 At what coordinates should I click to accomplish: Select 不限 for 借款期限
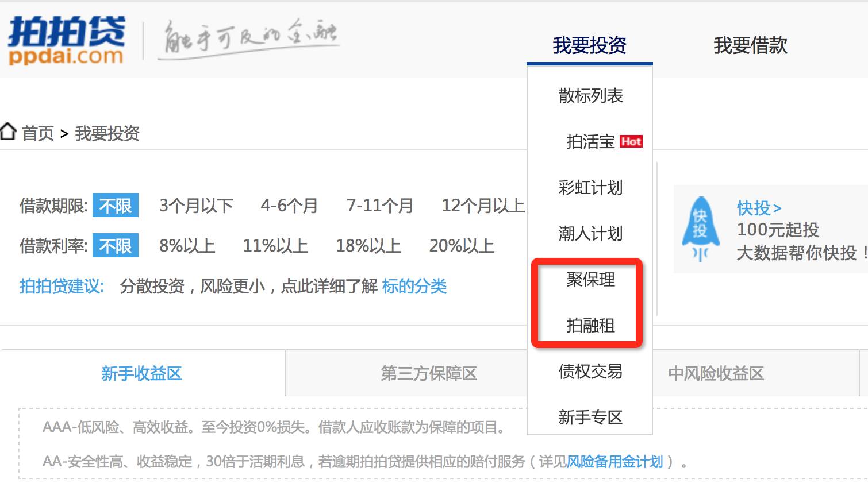[x=116, y=206]
